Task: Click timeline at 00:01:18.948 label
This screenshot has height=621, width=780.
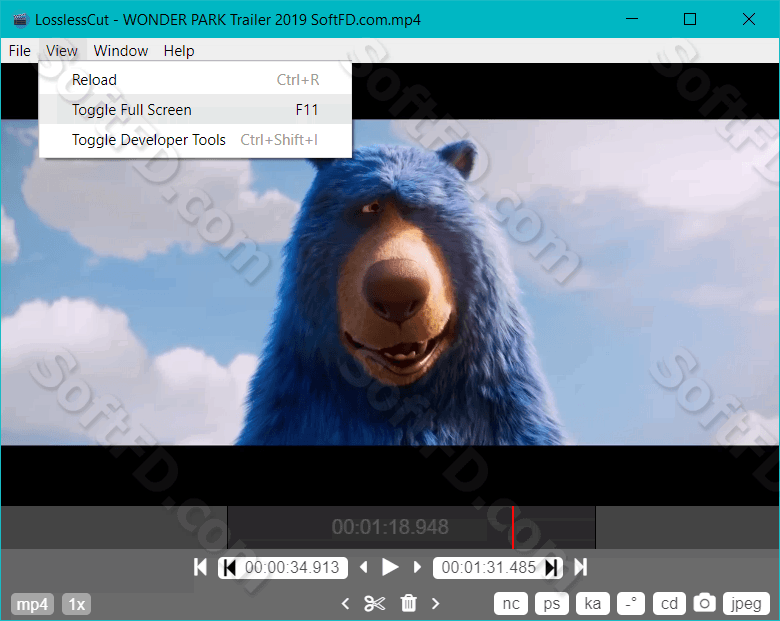Action: point(390,527)
